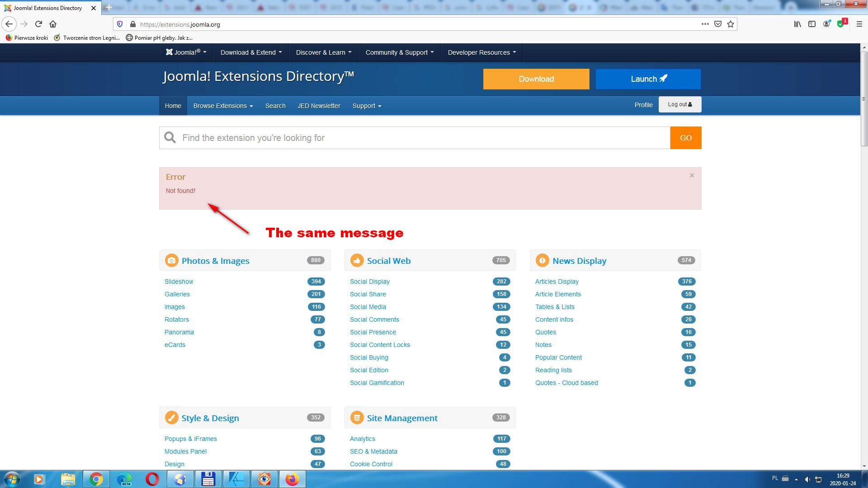Screen dimensions: 868x488
Task: Click the News Display info icon
Action: 542,260
